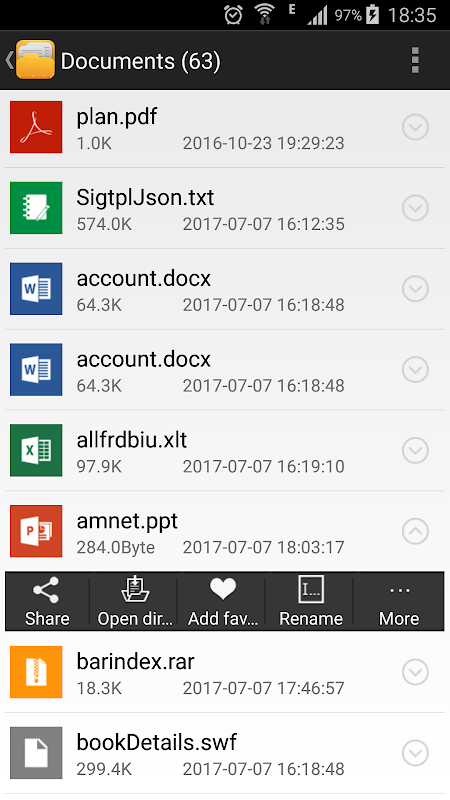Screen dimensions: 450x800
Task: Open the SigtplJson.txt file name
Action: point(145,197)
